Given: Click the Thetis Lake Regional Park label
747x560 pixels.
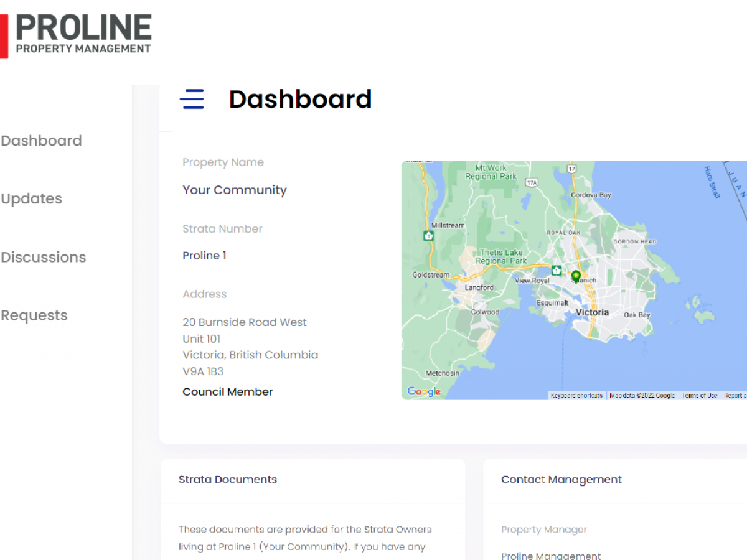Looking at the screenshot, I should click(x=502, y=257).
